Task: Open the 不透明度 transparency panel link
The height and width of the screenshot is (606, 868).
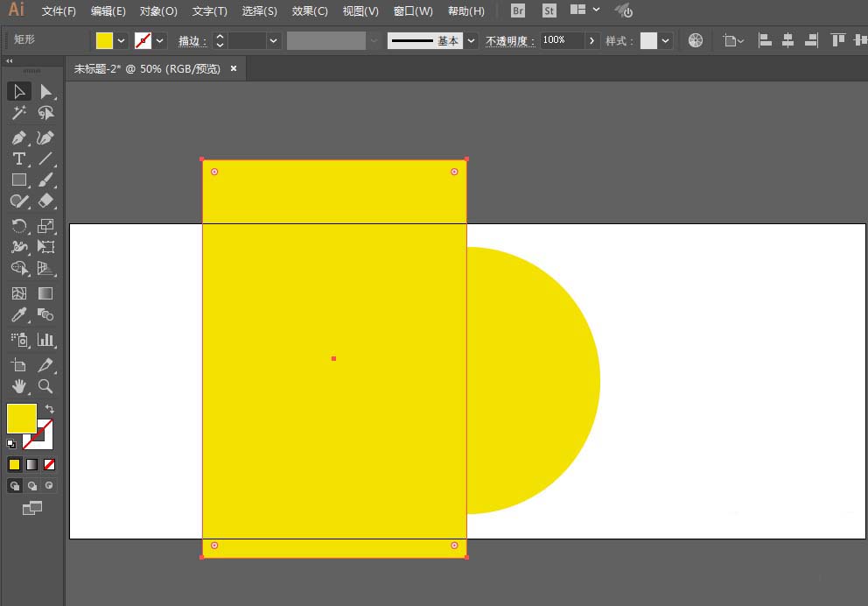Action: tap(510, 41)
